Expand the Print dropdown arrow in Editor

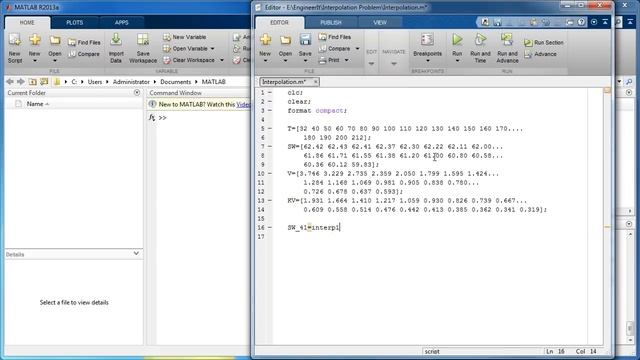[347, 60]
